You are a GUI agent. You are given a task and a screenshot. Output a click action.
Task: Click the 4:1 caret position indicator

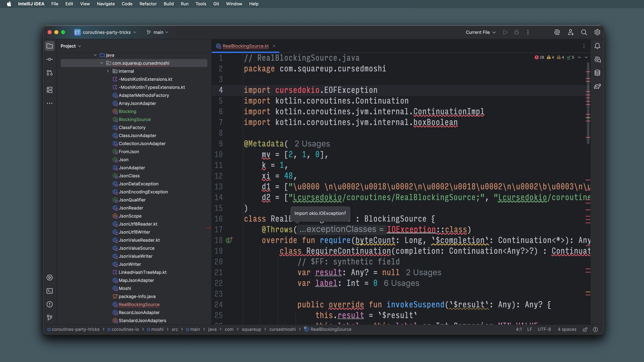(x=519, y=329)
